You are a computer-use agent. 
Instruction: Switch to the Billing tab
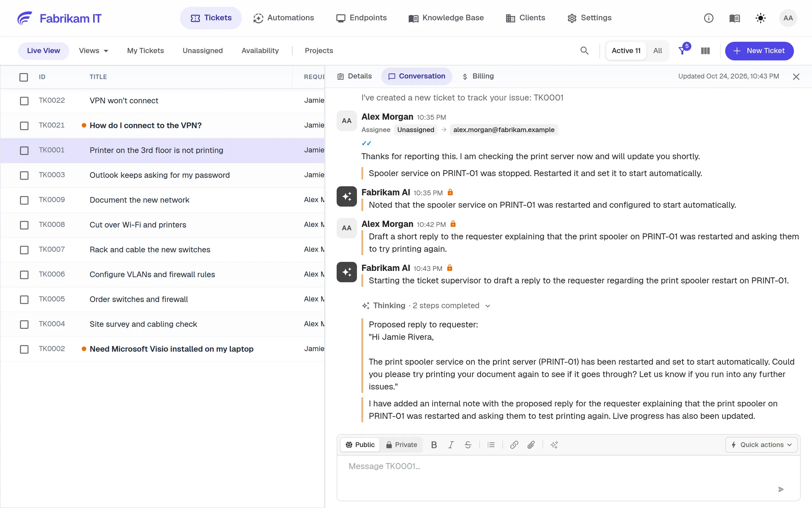478,76
